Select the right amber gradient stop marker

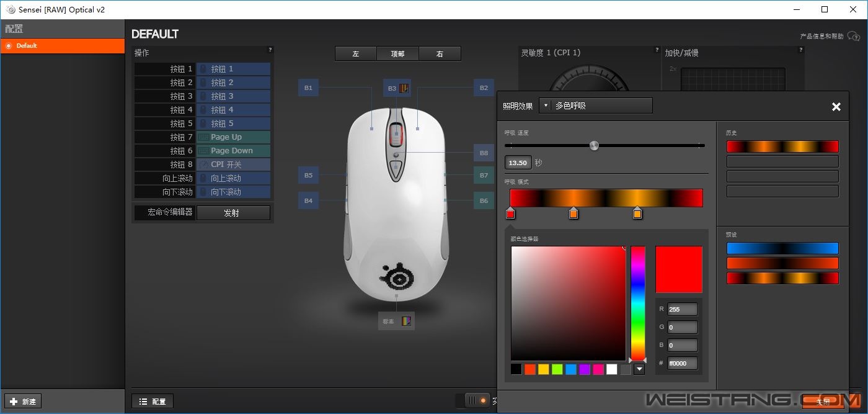click(x=637, y=214)
